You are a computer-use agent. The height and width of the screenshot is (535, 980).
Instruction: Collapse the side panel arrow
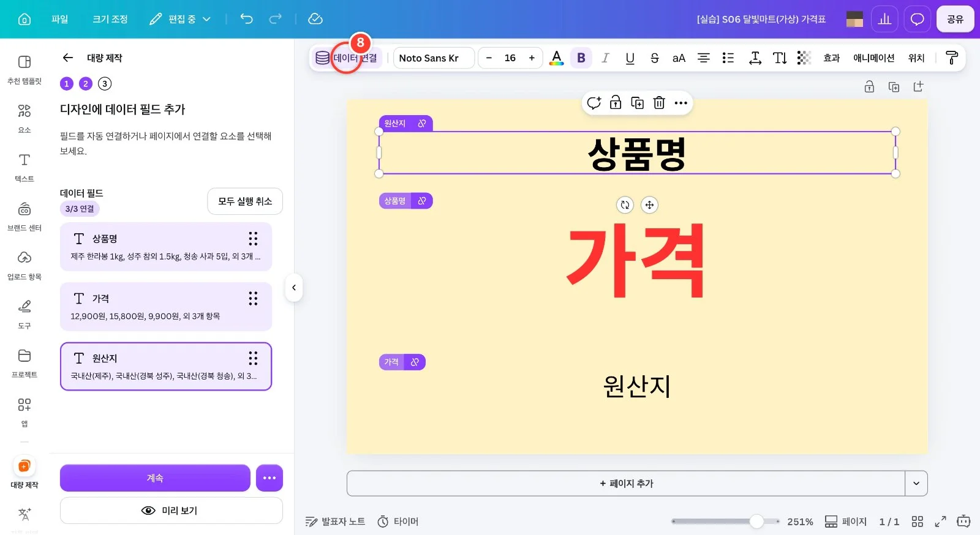tap(294, 288)
